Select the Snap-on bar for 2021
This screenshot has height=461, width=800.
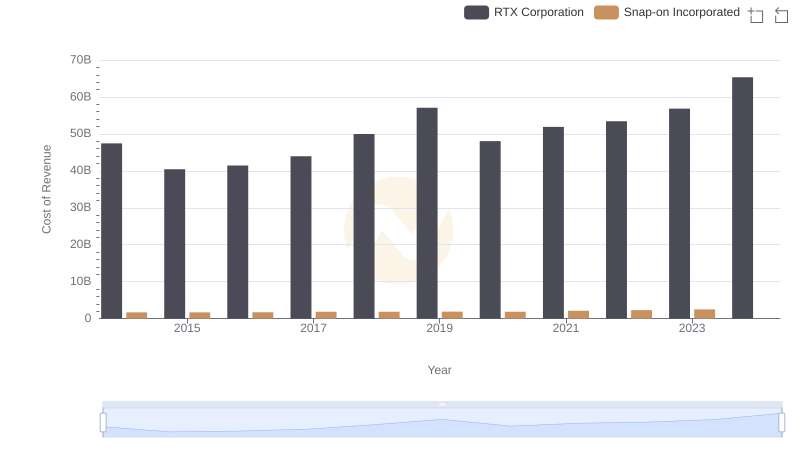(x=579, y=315)
